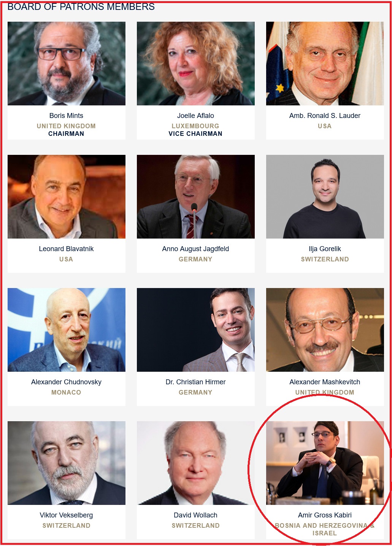Click the Amir Gross Kabiri name
This screenshot has width=392, height=546.
pos(325,515)
